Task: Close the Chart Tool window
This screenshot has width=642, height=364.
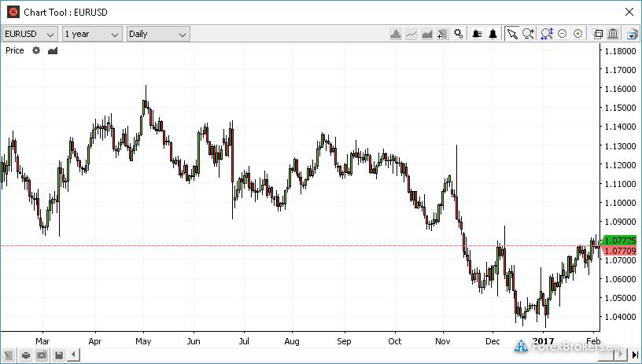Action: (629, 12)
